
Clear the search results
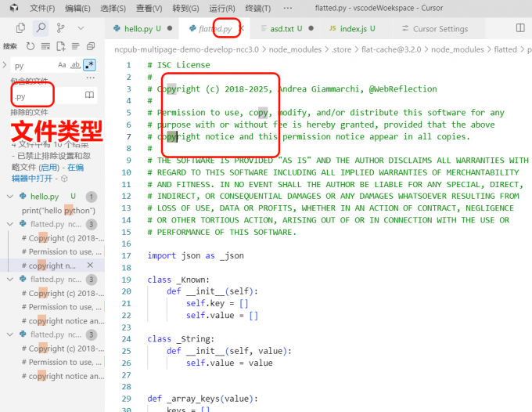tap(45, 46)
